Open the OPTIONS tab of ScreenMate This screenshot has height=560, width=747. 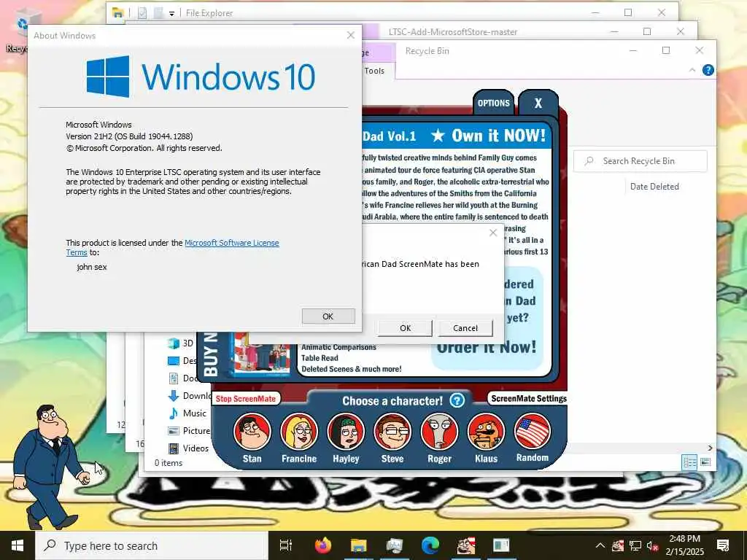[494, 103]
